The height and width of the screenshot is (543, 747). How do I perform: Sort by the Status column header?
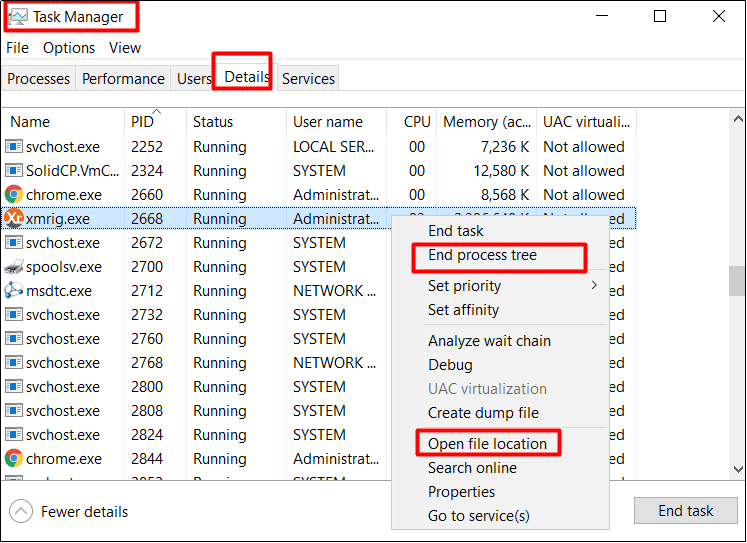click(x=236, y=121)
